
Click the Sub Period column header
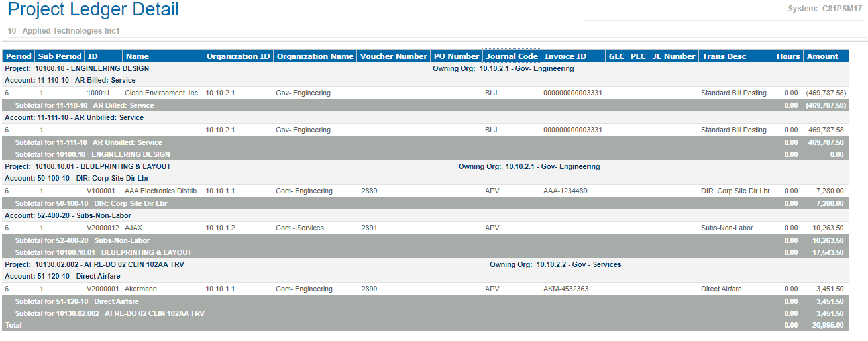(x=60, y=56)
